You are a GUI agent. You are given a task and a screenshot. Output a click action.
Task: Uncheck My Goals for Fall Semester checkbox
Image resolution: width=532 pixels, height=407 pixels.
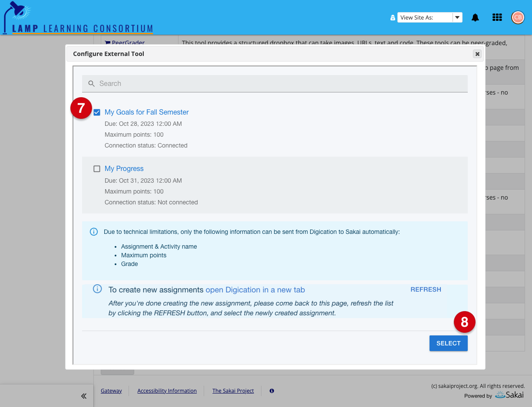click(97, 112)
